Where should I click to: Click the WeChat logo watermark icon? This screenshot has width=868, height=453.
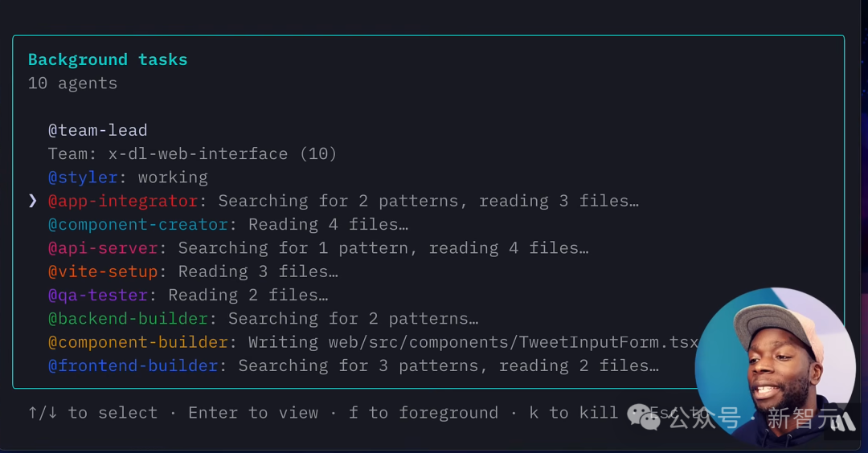(x=643, y=416)
